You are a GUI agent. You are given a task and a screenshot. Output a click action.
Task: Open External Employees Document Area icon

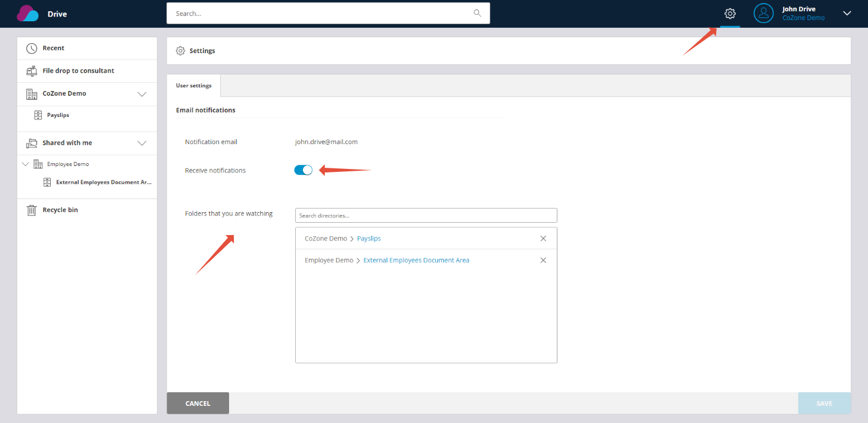coord(47,182)
